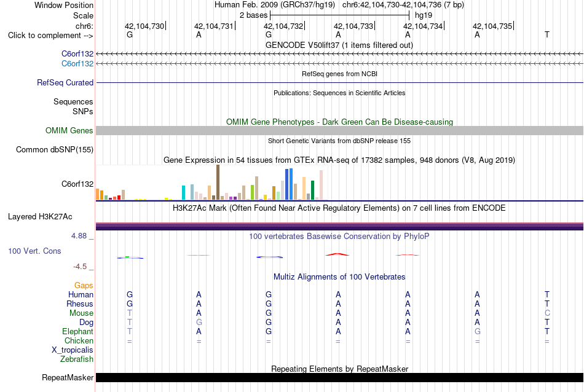Click the '2 bases' scale bar
Screen dimensions: 584x392
tap(340, 15)
